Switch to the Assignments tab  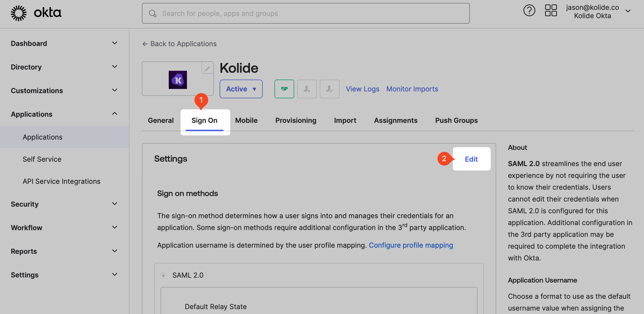[x=396, y=120]
